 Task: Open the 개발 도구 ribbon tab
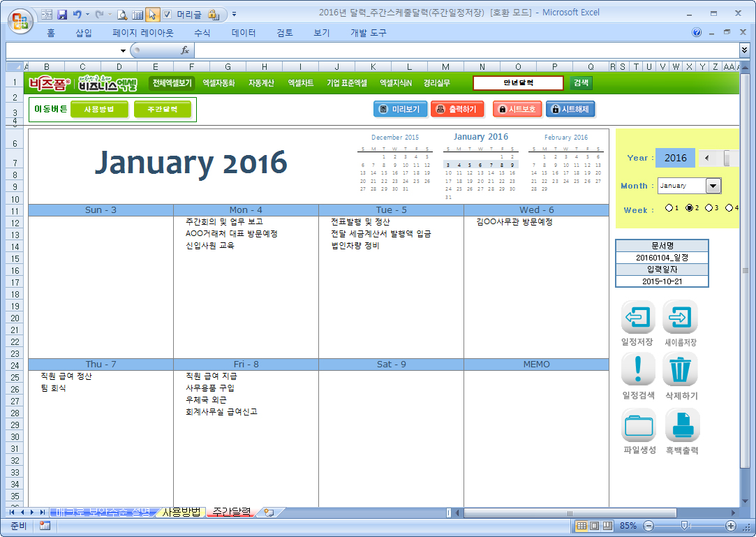coord(369,33)
